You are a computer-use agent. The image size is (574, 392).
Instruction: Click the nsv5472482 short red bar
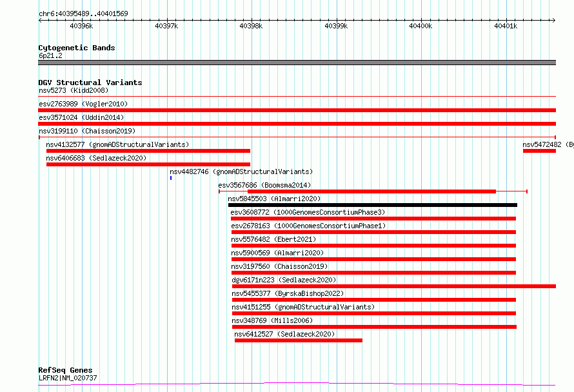(539, 151)
